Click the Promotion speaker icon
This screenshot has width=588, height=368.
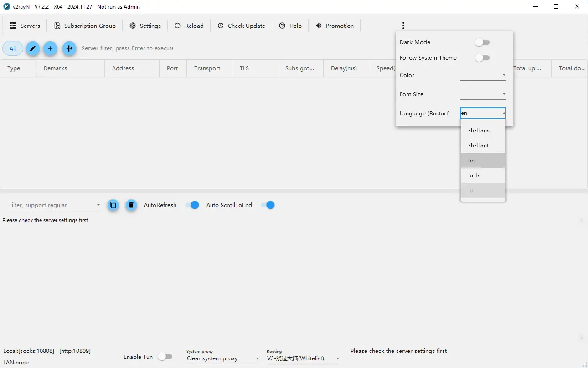coord(319,26)
